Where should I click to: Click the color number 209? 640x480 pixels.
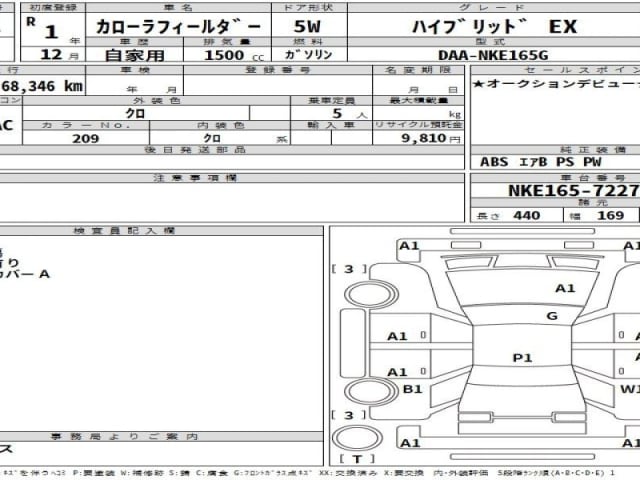click(86, 139)
